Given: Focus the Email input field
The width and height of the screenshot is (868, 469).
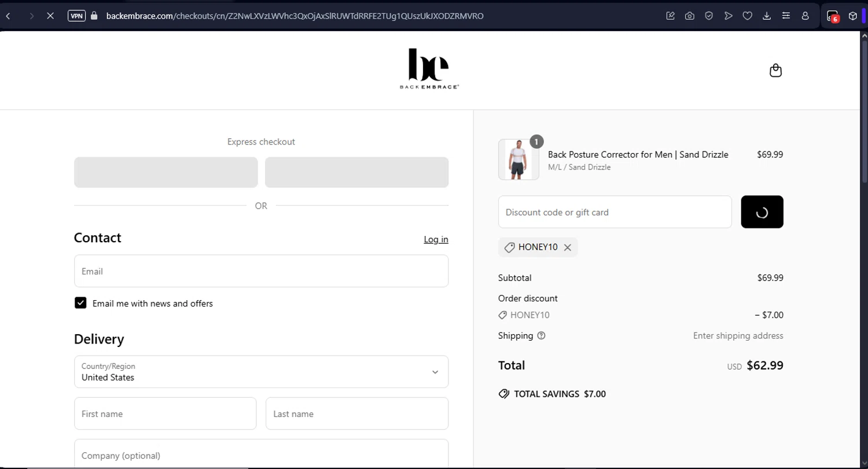Looking at the screenshot, I should click(x=261, y=271).
